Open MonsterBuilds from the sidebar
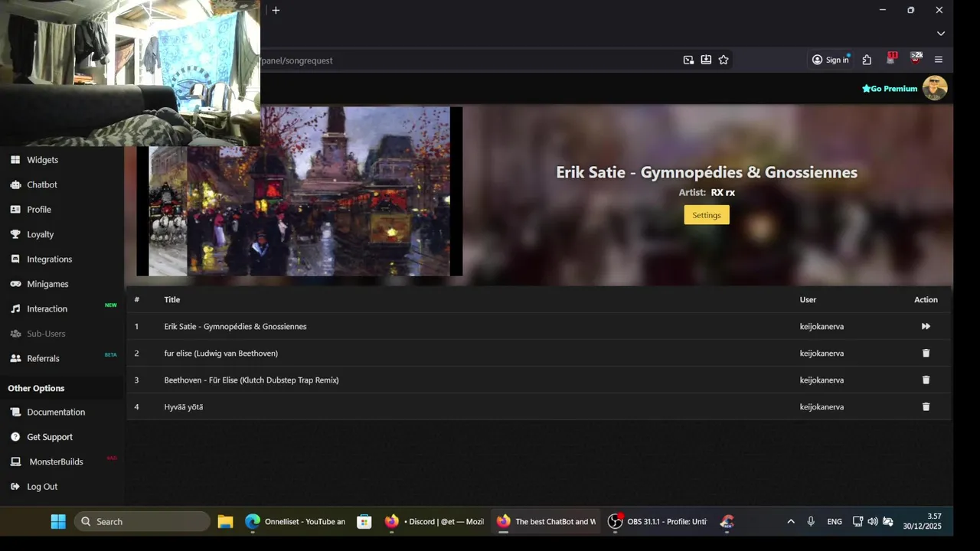This screenshot has width=980, height=551. 56,461
